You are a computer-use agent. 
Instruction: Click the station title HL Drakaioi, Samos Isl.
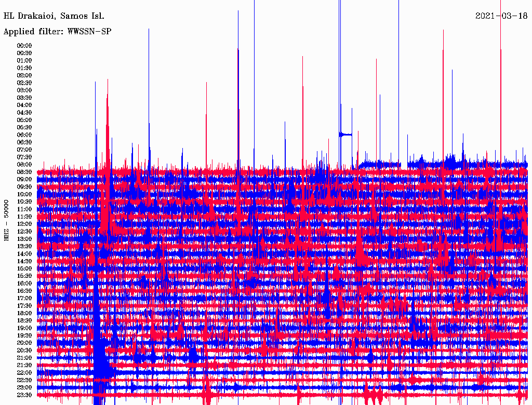(x=54, y=16)
